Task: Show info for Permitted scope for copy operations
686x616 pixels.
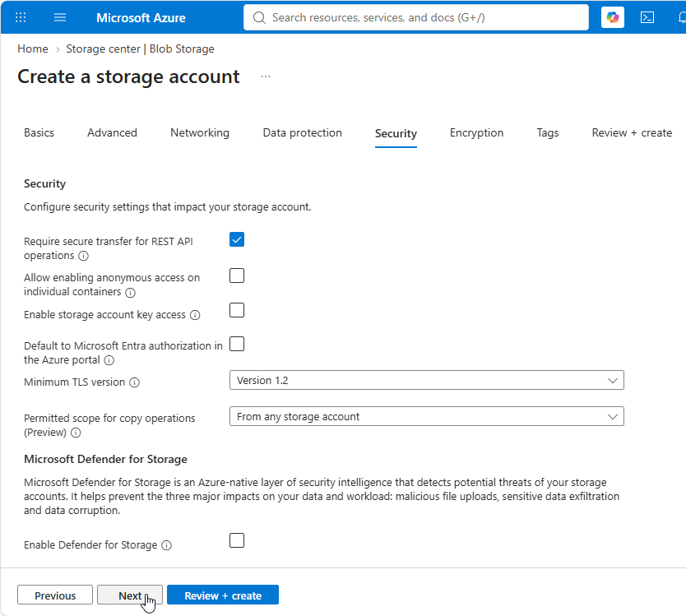Action: pos(76,433)
